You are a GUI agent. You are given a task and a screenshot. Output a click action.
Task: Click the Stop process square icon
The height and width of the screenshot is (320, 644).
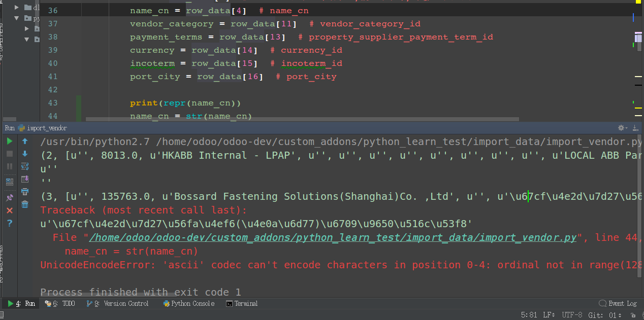(10, 154)
